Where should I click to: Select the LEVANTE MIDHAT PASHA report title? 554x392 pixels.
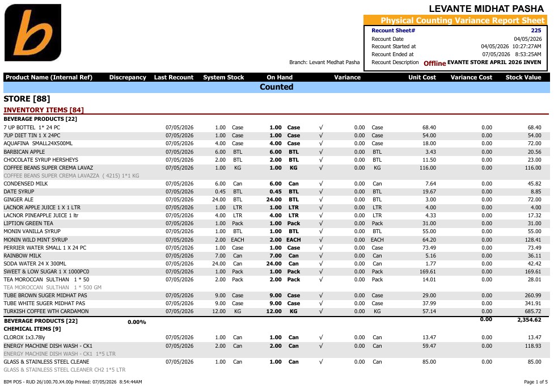486,9
